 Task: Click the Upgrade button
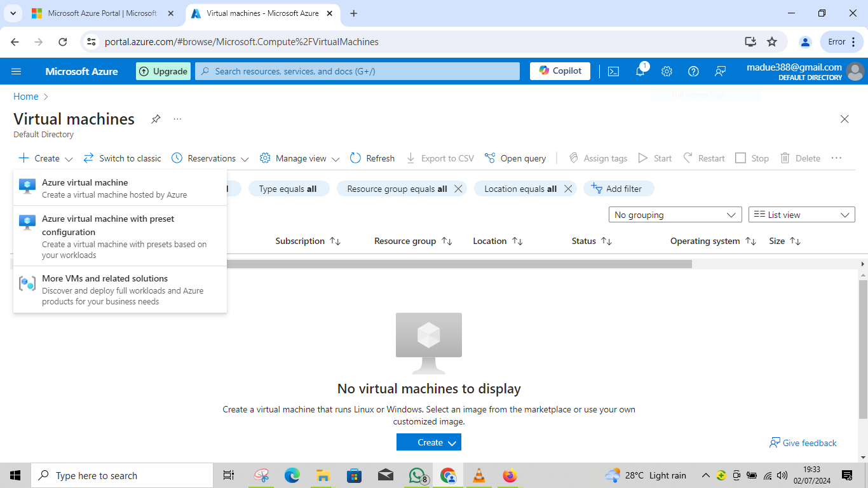pos(163,71)
